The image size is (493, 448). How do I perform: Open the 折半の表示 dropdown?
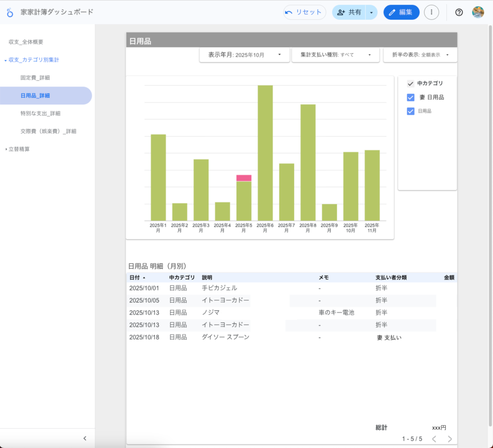pyautogui.click(x=419, y=55)
